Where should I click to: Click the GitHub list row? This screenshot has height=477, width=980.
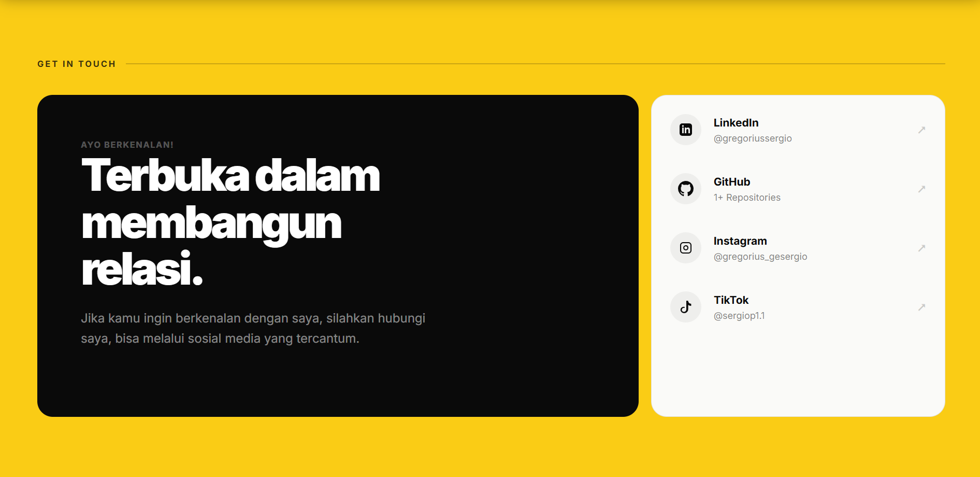[798, 189]
